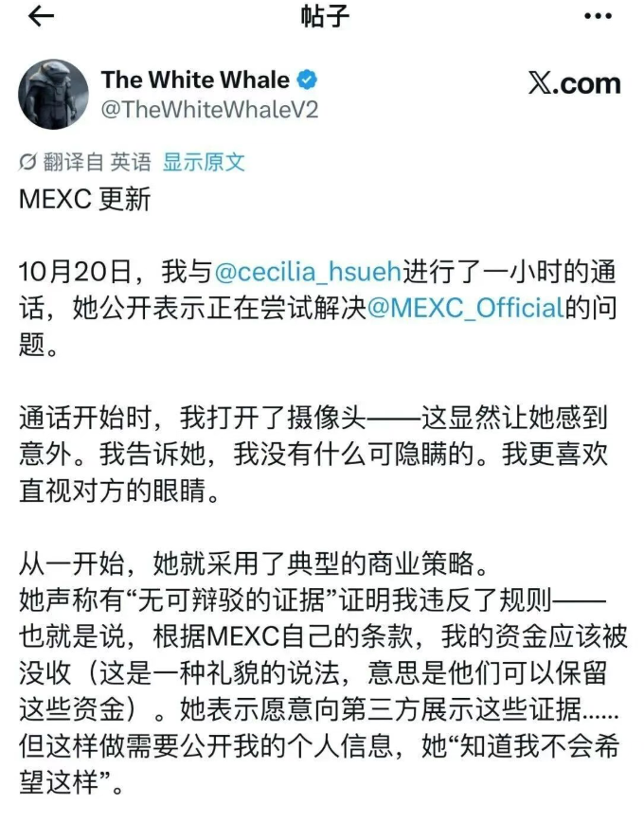The image size is (644, 822).
Task: Tap the back arrow icon
Action: click(x=41, y=16)
